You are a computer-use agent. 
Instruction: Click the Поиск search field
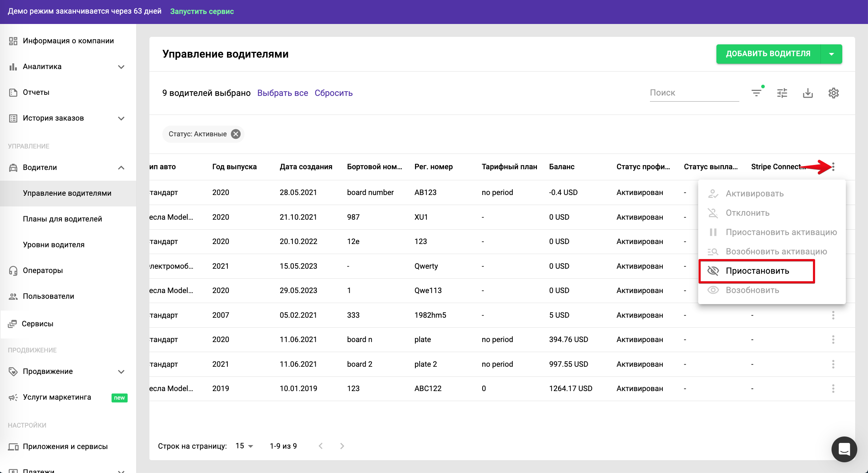point(694,93)
